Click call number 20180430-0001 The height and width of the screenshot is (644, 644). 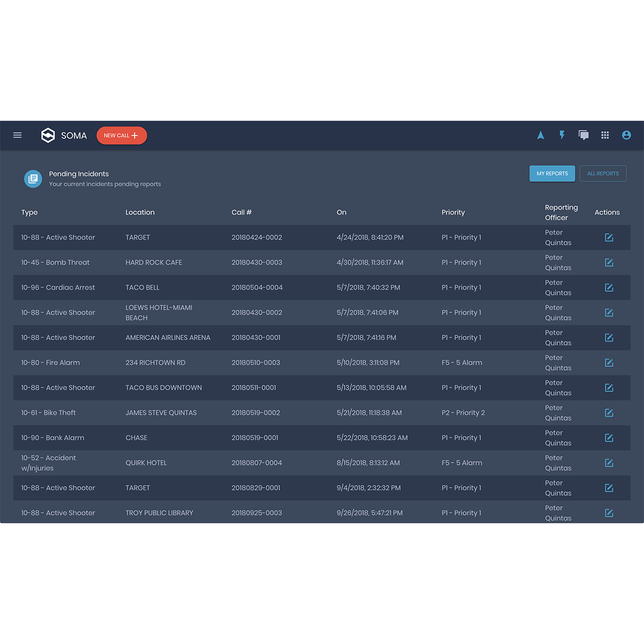coord(256,338)
